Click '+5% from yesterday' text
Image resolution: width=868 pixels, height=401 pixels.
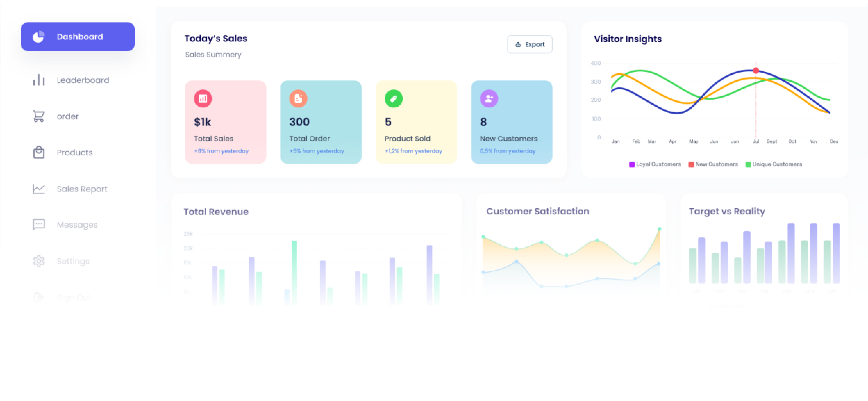pos(316,151)
